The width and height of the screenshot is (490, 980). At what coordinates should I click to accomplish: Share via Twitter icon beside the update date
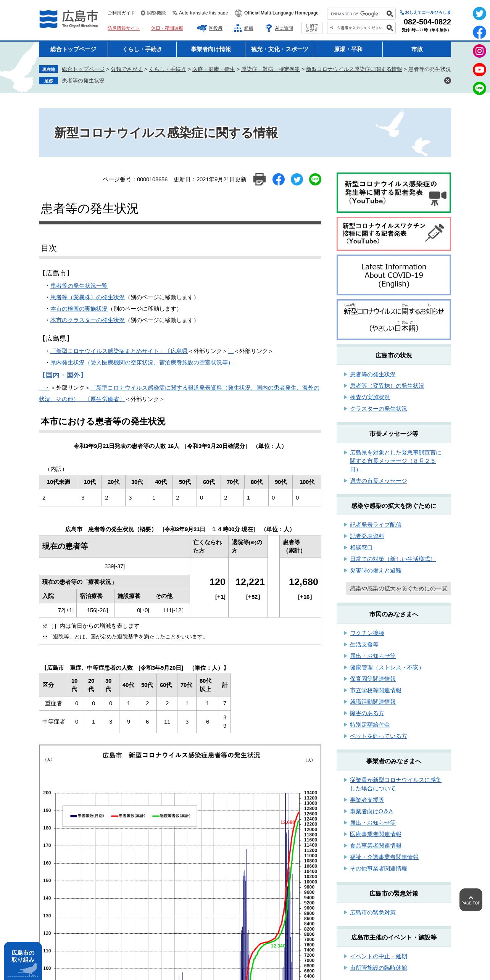click(x=297, y=179)
